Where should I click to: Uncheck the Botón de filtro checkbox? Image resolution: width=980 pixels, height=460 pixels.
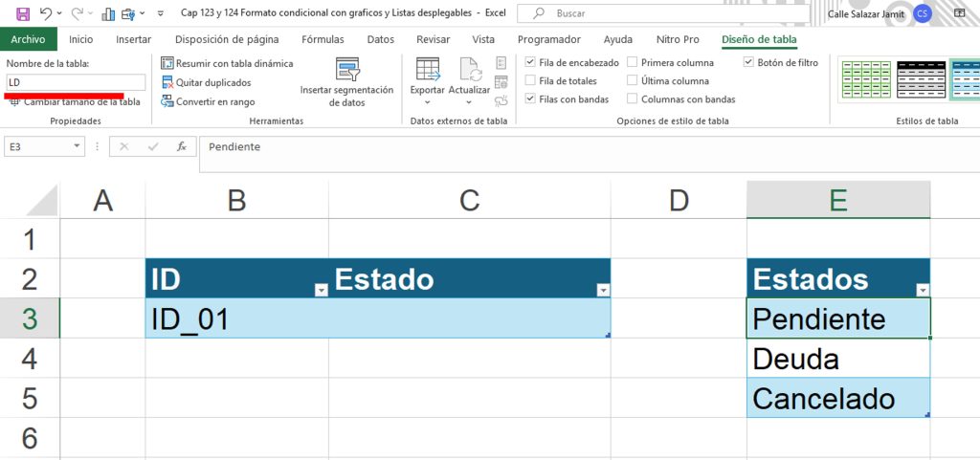click(x=748, y=62)
